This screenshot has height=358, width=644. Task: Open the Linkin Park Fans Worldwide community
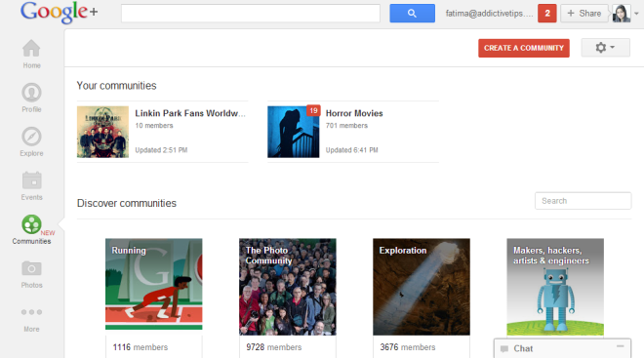point(190,113)
